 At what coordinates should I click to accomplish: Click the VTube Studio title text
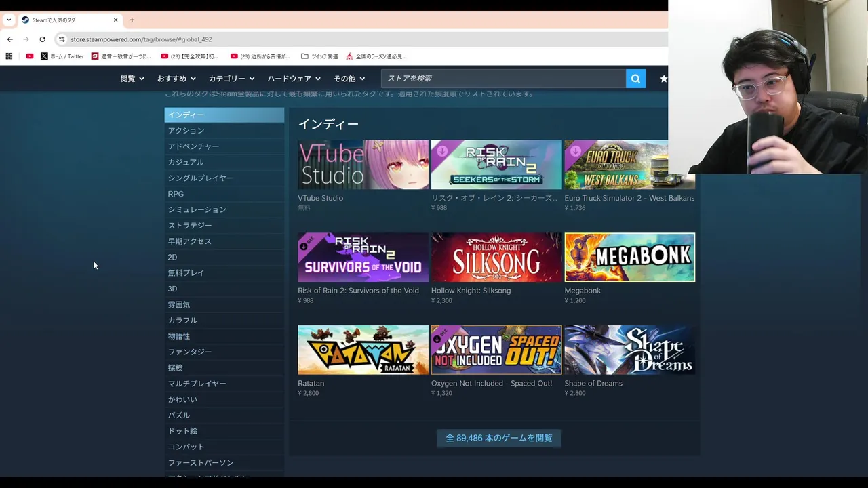320,198
